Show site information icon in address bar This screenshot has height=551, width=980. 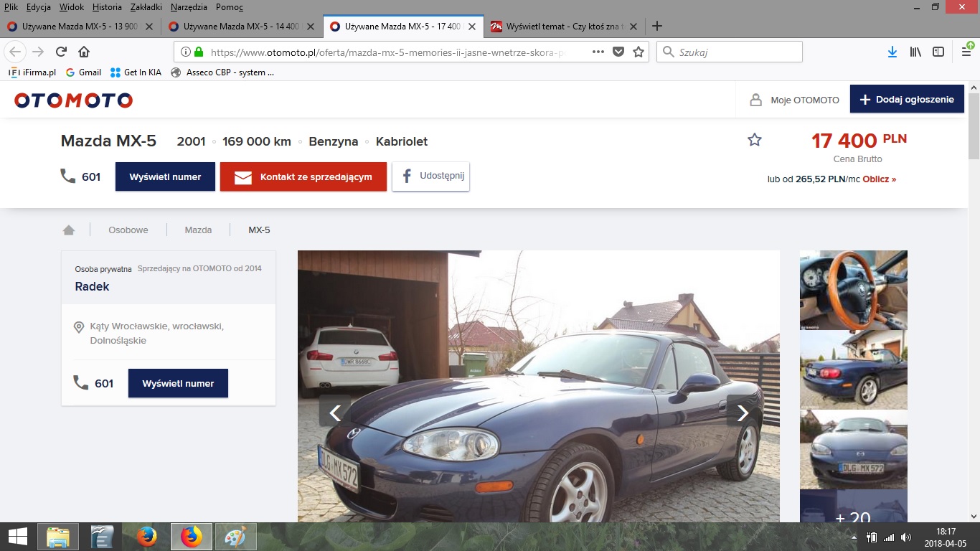pos(185,52)
